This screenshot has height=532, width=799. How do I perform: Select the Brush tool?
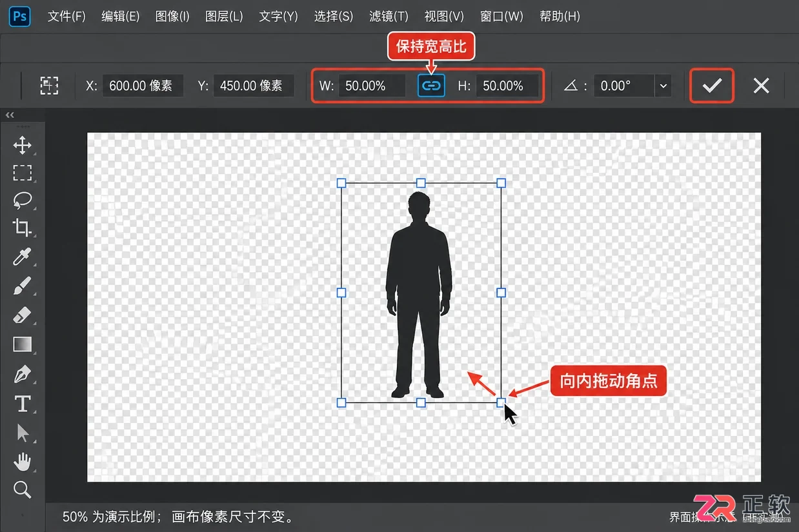coord(23,286)
